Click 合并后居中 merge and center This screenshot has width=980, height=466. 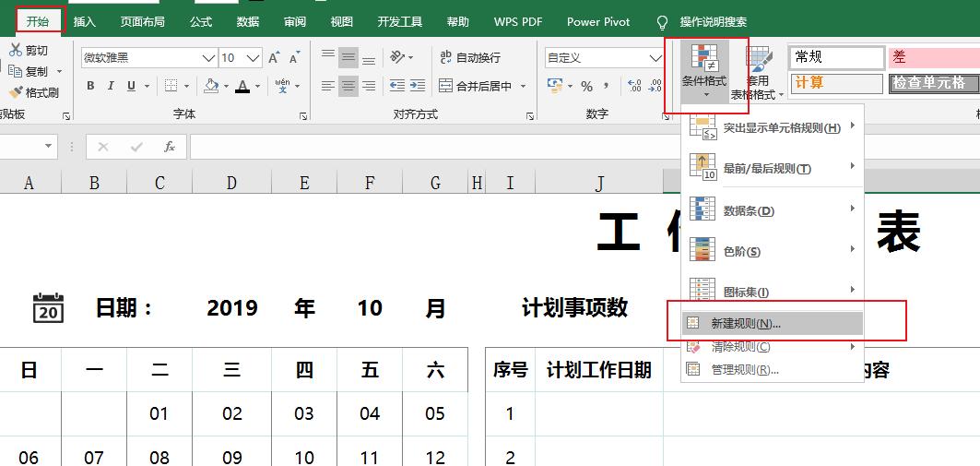coord(475,87)
